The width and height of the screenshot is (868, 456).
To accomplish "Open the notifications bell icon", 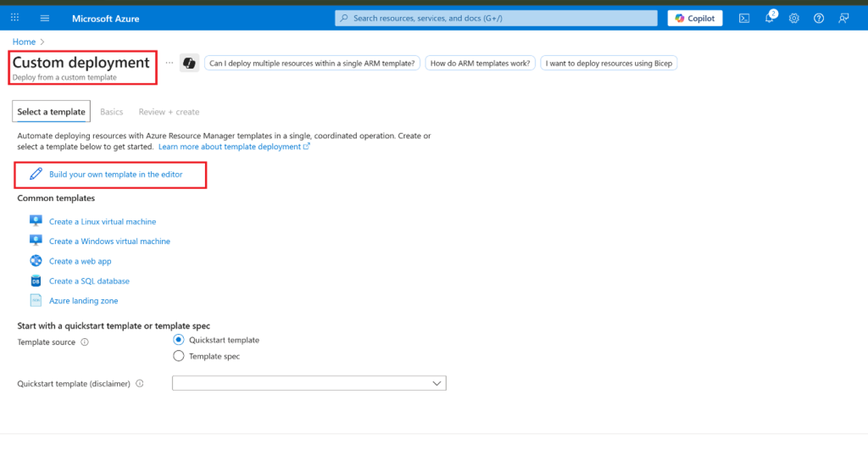I will point(769,18).
